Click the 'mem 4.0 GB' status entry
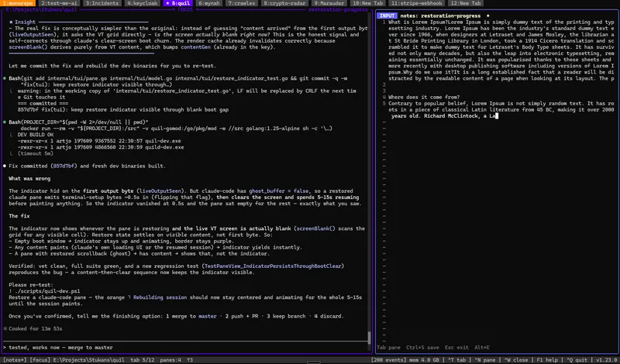The image size is (620, 364). 425,360
